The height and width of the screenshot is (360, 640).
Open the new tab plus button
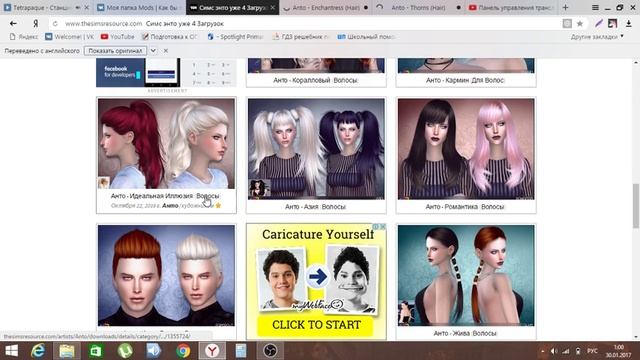pos(565,7)
